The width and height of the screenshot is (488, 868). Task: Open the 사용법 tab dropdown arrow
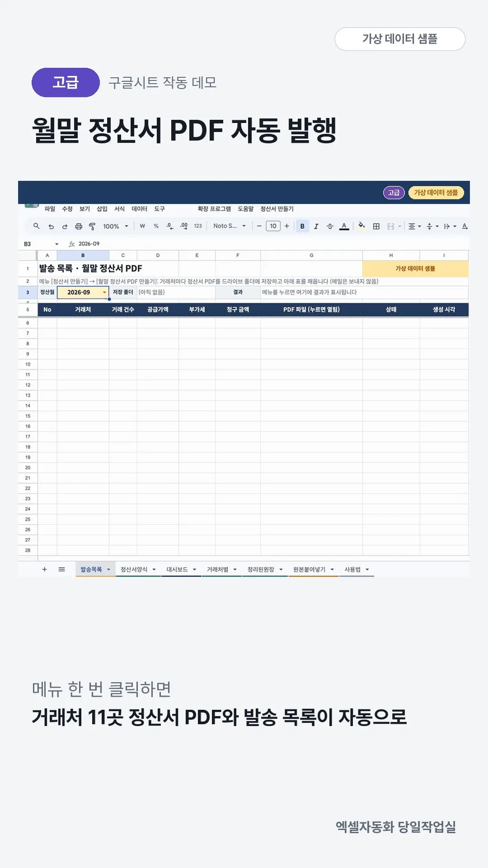coord(367,570)
